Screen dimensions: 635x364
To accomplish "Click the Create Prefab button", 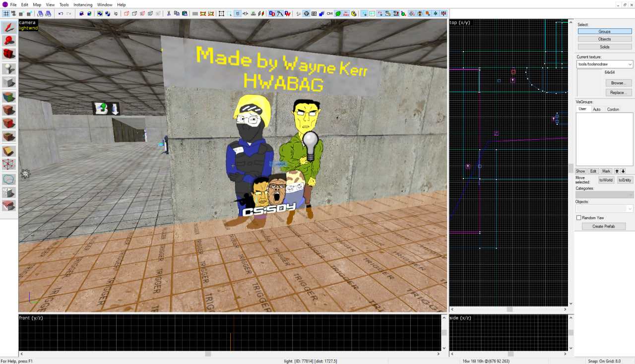I will [x=604, y=227].
